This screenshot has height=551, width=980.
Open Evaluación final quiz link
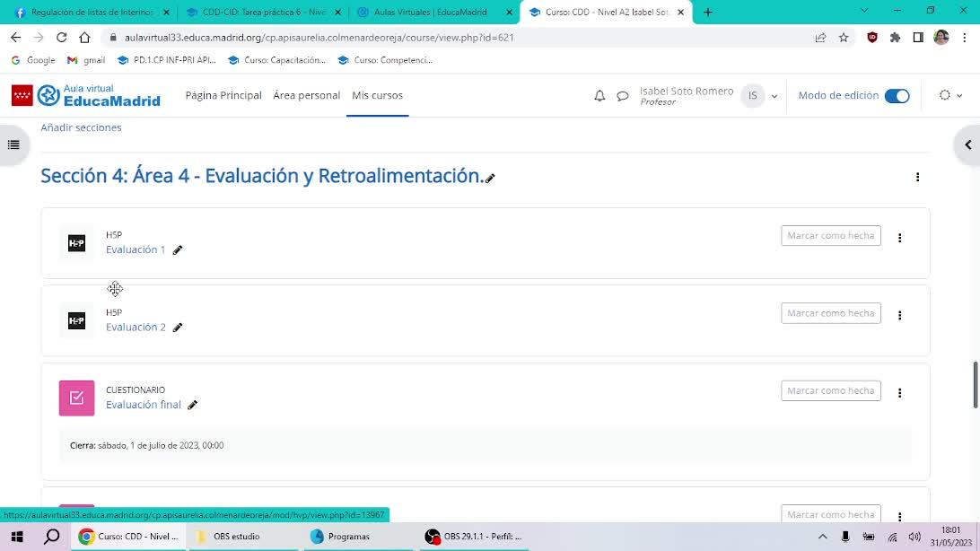coord(143,405)
